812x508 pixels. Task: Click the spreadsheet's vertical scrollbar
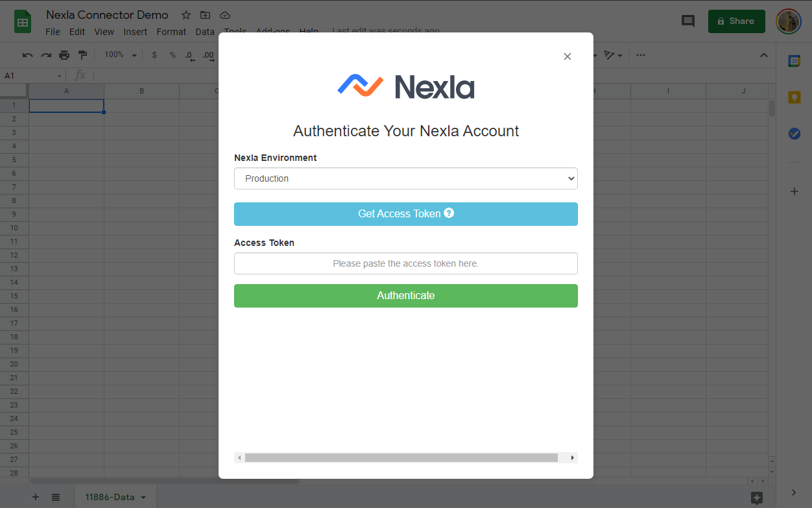(772, 108)
